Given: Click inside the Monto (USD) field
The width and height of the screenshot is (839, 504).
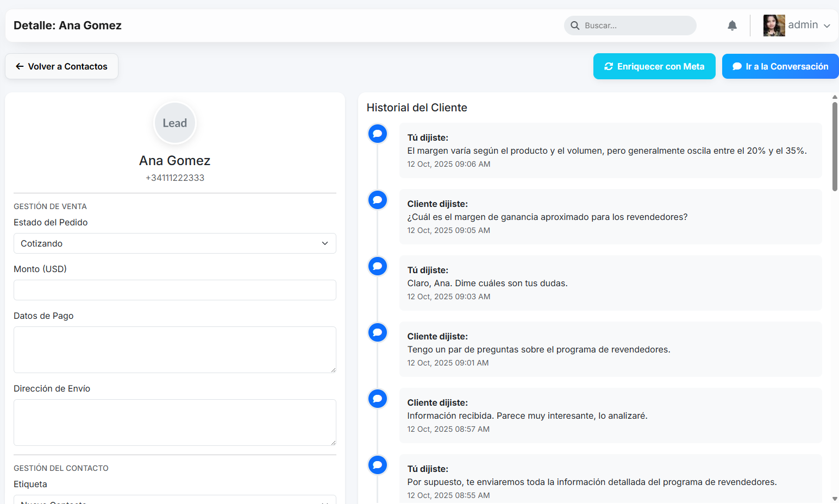Looking at the screenshot, I should (174, 290).
